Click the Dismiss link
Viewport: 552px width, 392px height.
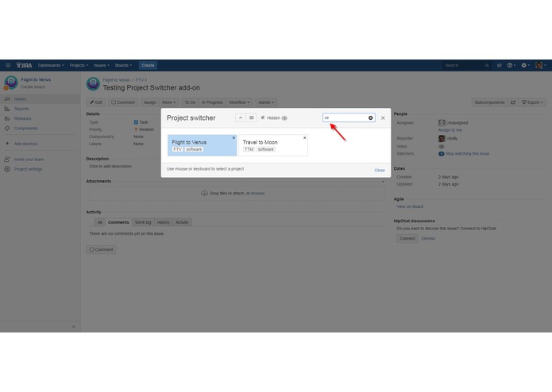point(428,238)
